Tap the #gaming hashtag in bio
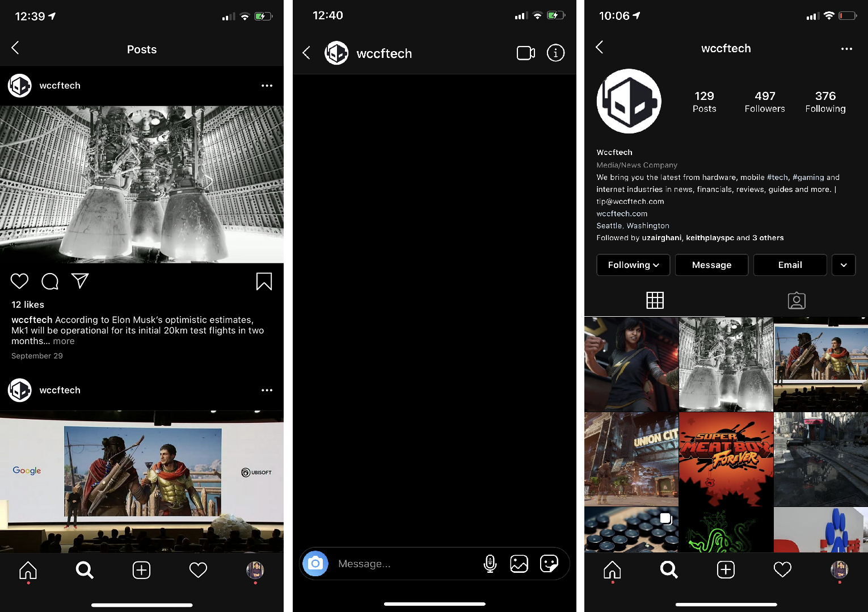 click(x=808, y=177)
